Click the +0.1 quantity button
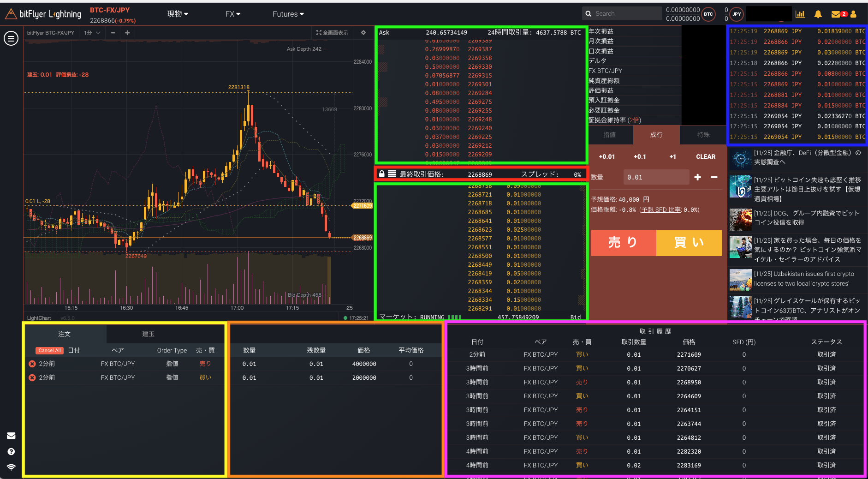This screenshot has width=868, height=479. [x=640, y=157]
